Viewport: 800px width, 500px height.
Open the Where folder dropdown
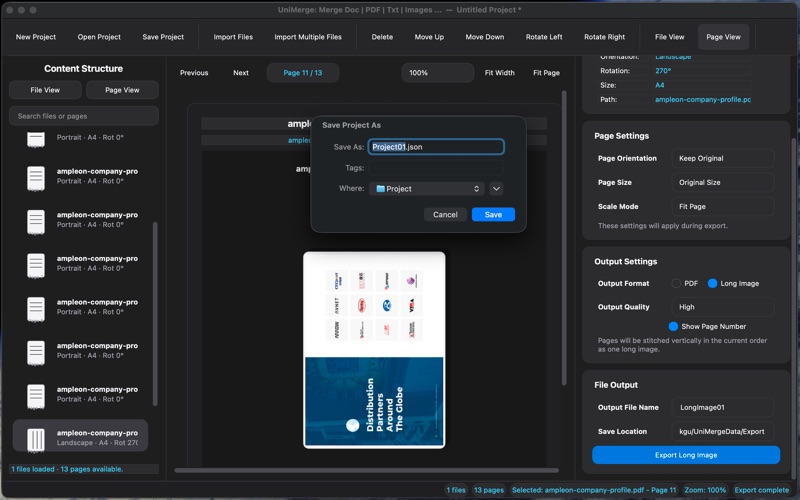point(427,189)
